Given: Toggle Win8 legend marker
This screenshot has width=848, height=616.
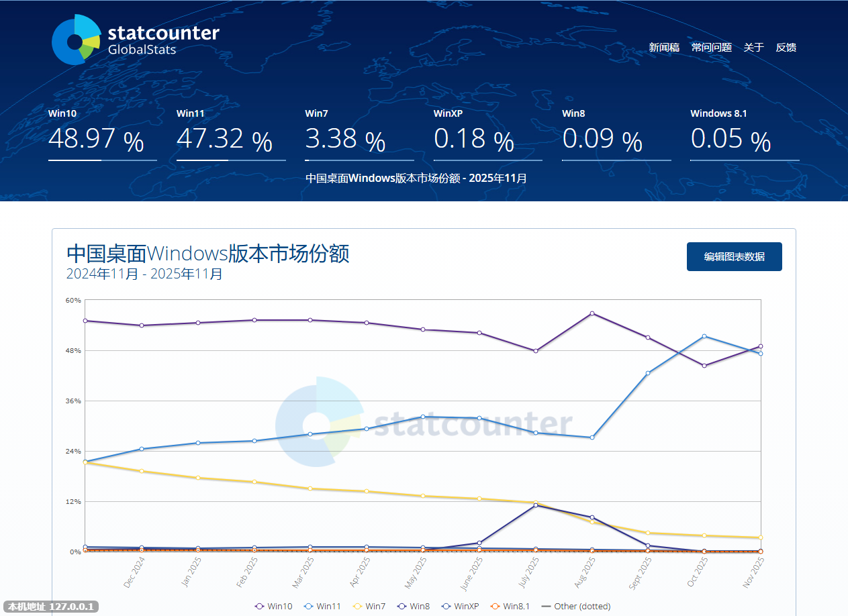Looking at the screenshot, I should pos(413,606).
